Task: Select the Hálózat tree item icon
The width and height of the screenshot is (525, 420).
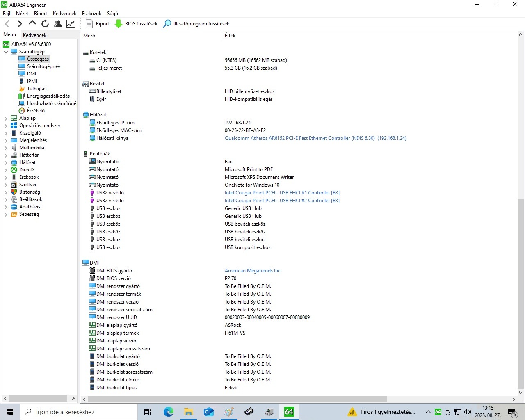Action: (14, 162)
